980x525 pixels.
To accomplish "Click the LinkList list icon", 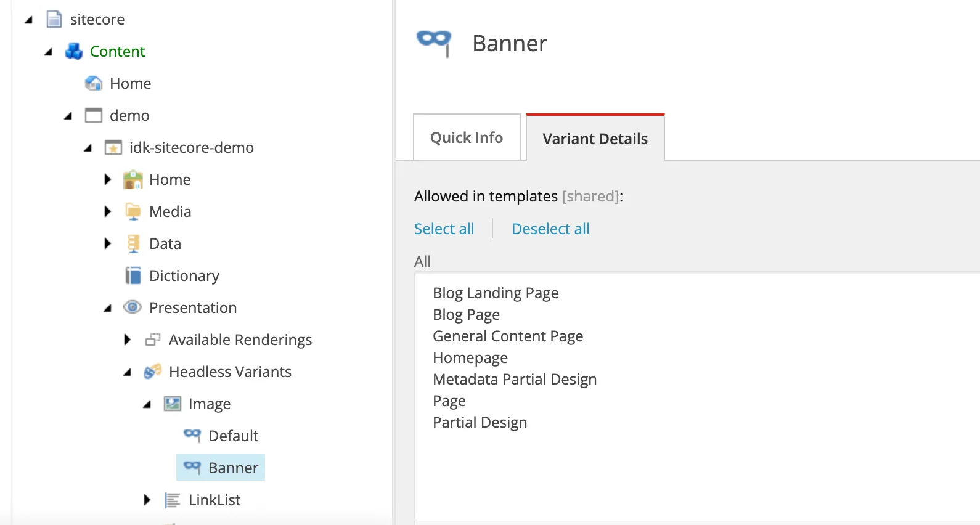I will point(173,500).
